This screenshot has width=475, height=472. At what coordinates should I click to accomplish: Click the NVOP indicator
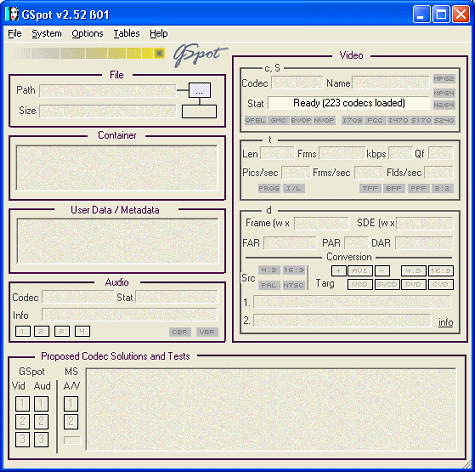pyautogui.click(x=324, y=120)
